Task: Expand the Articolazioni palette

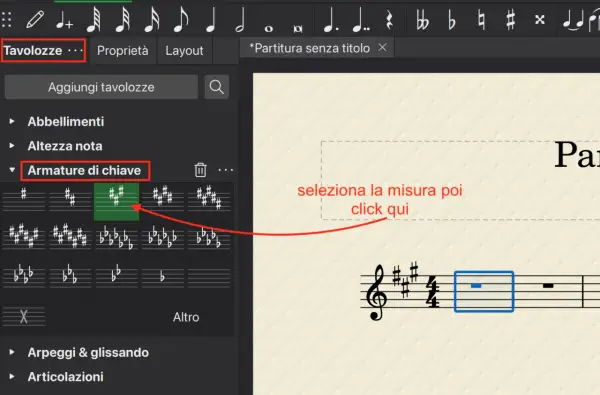Action: (12, 377)
